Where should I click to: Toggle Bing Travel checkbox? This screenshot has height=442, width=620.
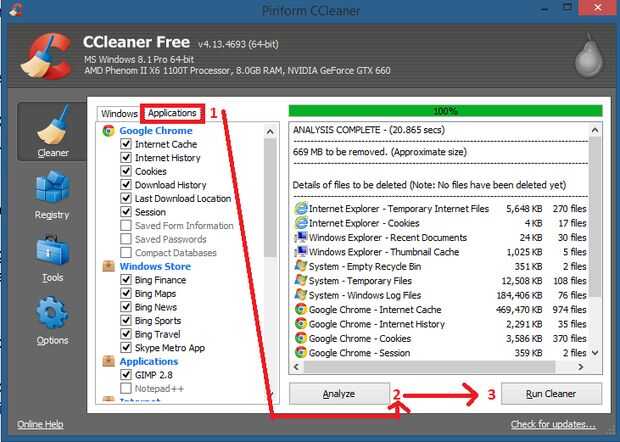[x=126, y=334]
